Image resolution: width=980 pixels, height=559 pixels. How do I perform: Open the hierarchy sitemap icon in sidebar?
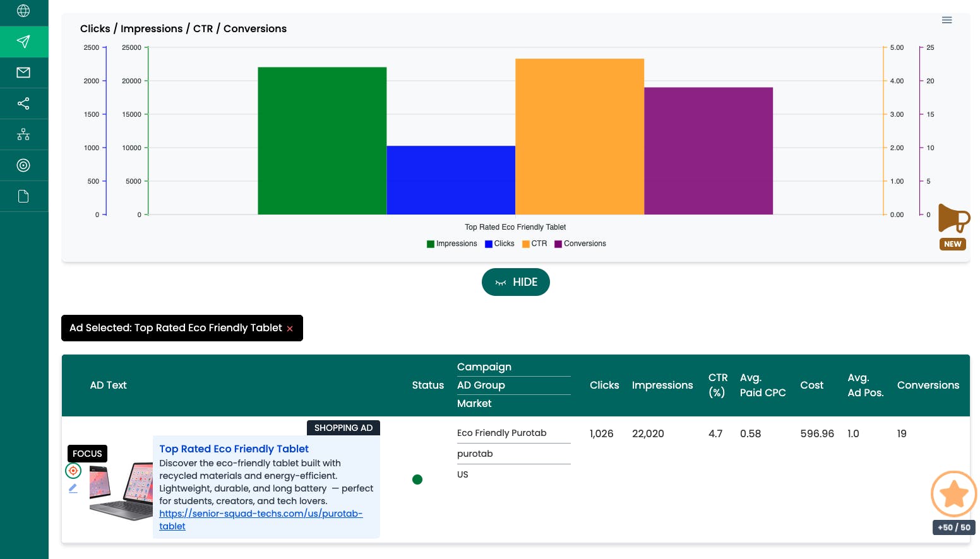(23, 134)
